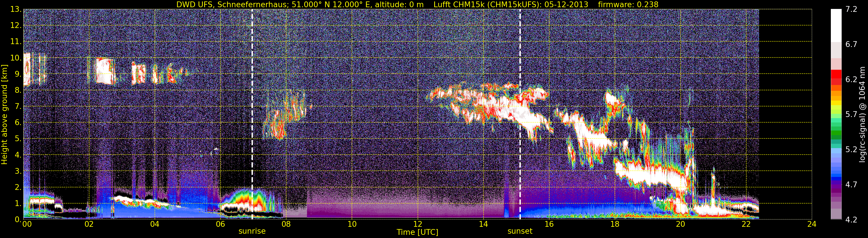Viewport: 868px width, 238px height.
Task: Click the '18' tick on the time axis
Action: 614,224
